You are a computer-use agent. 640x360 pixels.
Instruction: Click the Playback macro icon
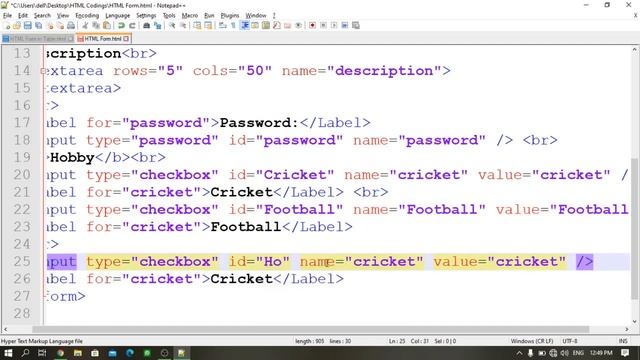pos(334,25)
